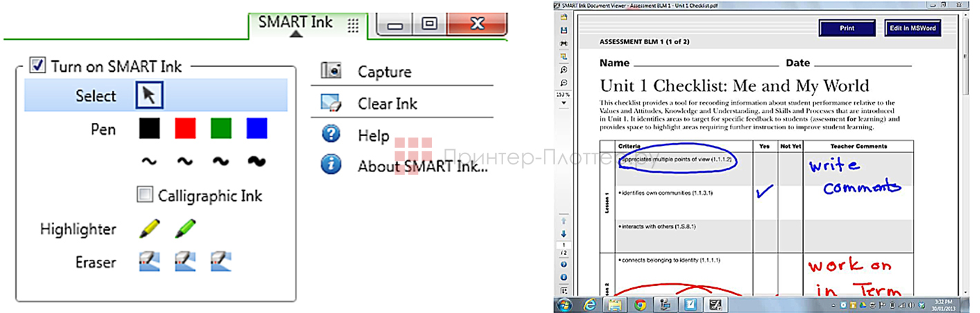Click 'connects belonging to identity (1.1.1.1)' text
Screen dimensions: 980x313
click(670, 260)
